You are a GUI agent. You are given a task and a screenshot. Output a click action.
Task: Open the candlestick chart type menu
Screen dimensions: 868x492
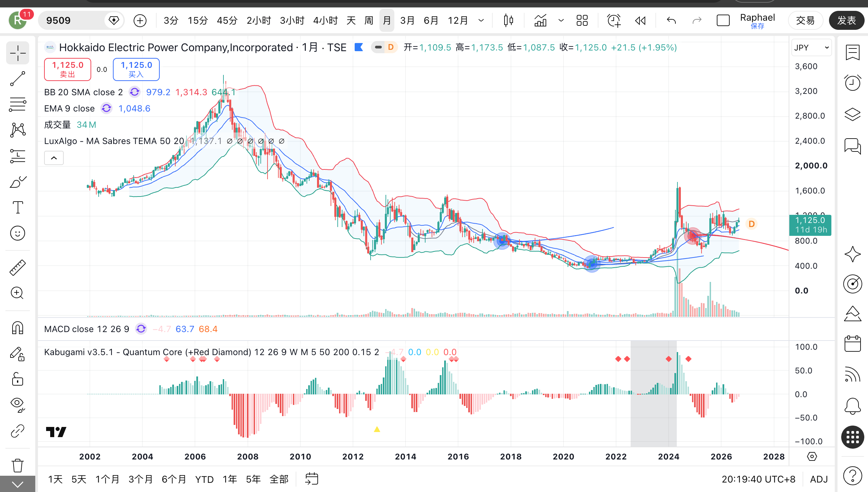coord(508,21)
